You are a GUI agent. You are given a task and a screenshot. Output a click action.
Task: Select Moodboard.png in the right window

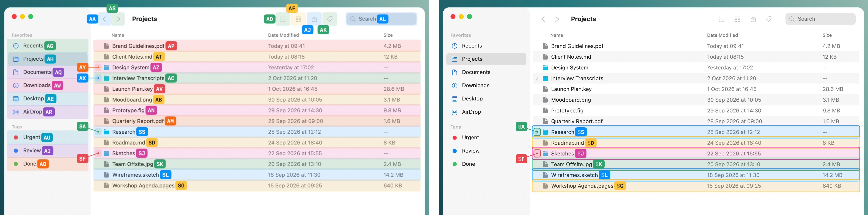(696, 100)
